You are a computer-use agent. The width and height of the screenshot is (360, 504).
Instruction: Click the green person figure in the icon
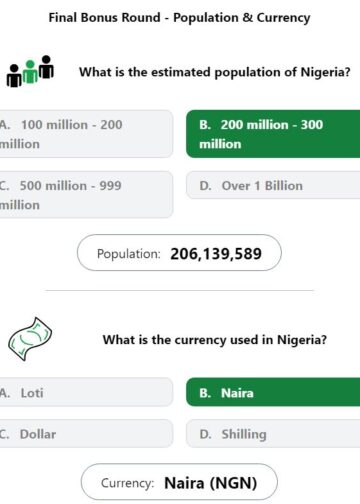coord(30,72)
